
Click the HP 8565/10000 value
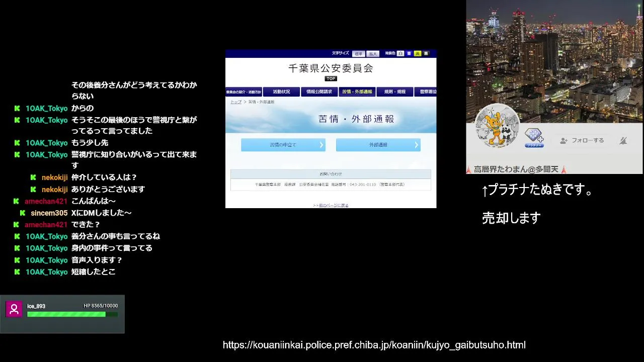click(x=101, y=306)
